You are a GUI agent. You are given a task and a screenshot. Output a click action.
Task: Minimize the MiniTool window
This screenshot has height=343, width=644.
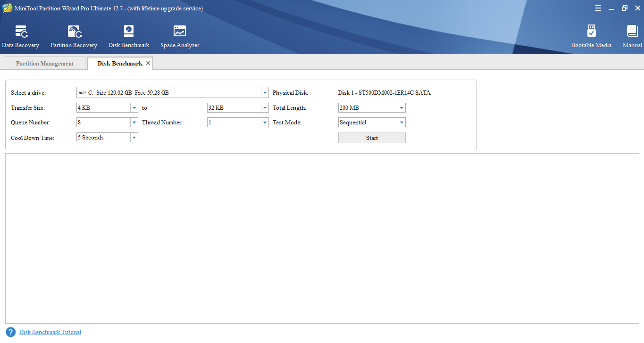pyautogui.click(x=611, y=8)
